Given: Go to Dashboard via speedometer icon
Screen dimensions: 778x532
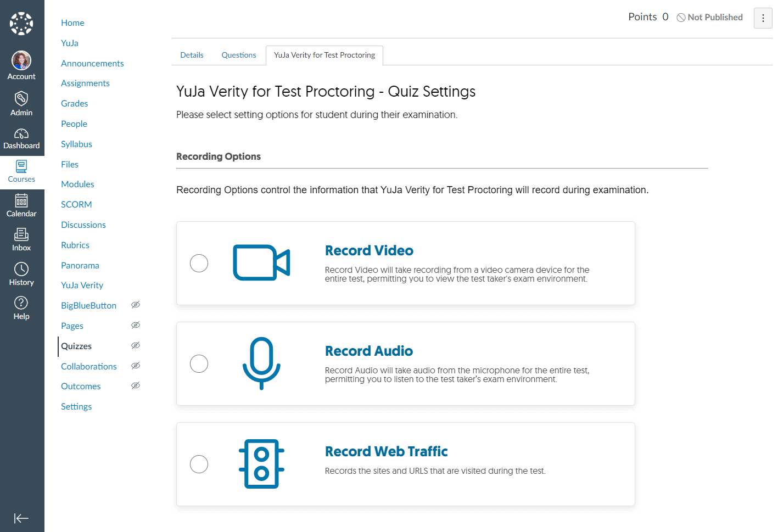Looking at the screenshot, I should tap(21, 133).
